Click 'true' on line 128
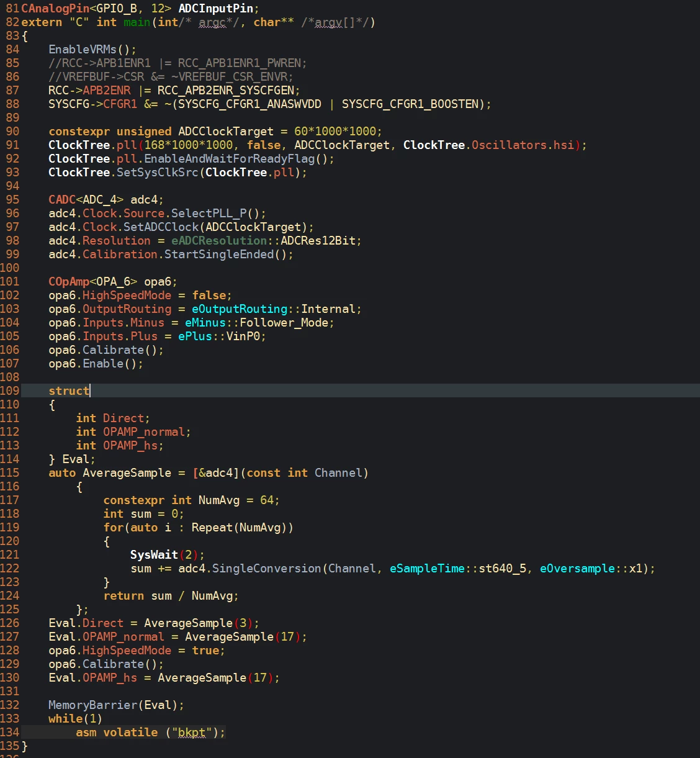Viewport: 700px width, 758px height. (205, 650)
